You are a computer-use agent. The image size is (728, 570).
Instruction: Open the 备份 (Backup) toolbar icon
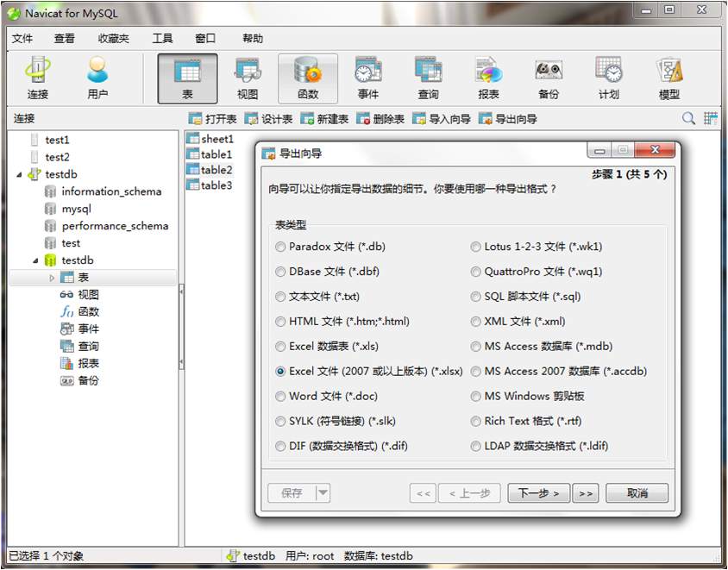tap(549, 78)
